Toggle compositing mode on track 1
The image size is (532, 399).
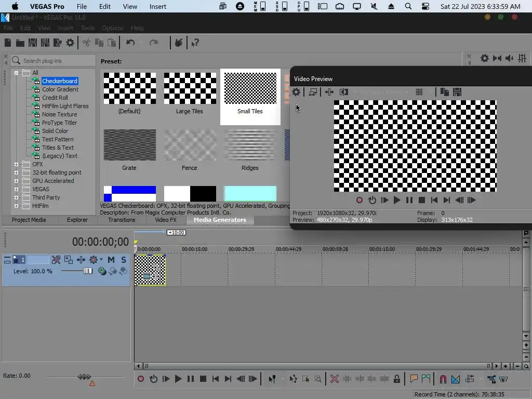[102, 271]
